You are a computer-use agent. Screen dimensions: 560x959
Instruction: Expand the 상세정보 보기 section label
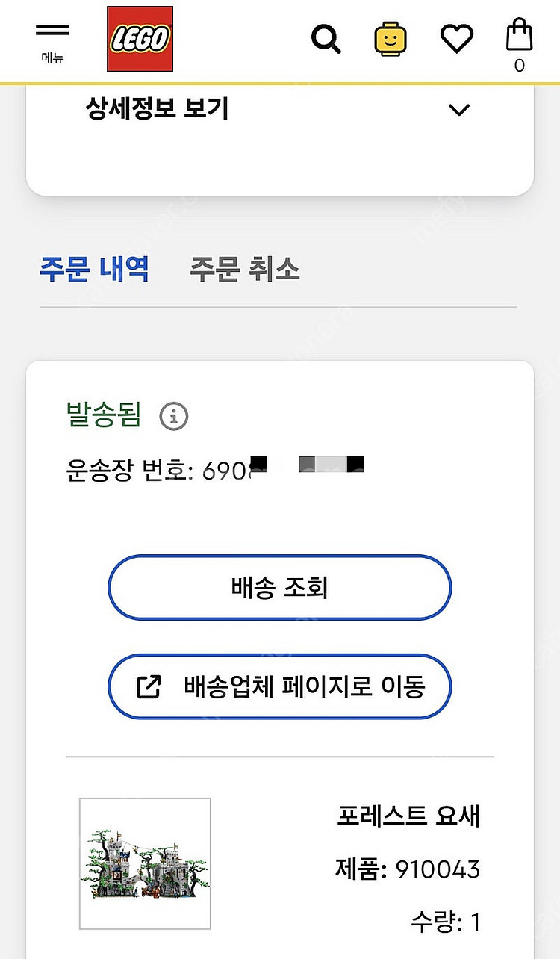click(158, 110)
